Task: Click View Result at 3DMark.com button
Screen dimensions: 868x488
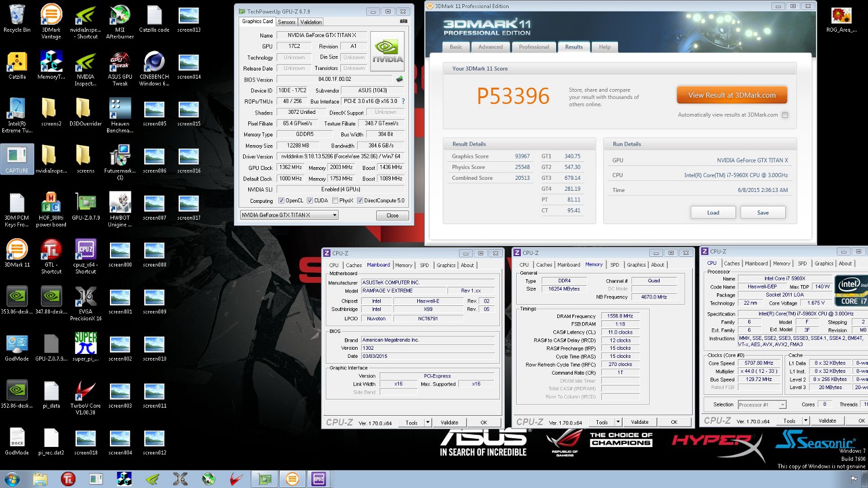Action: point(732,95)
